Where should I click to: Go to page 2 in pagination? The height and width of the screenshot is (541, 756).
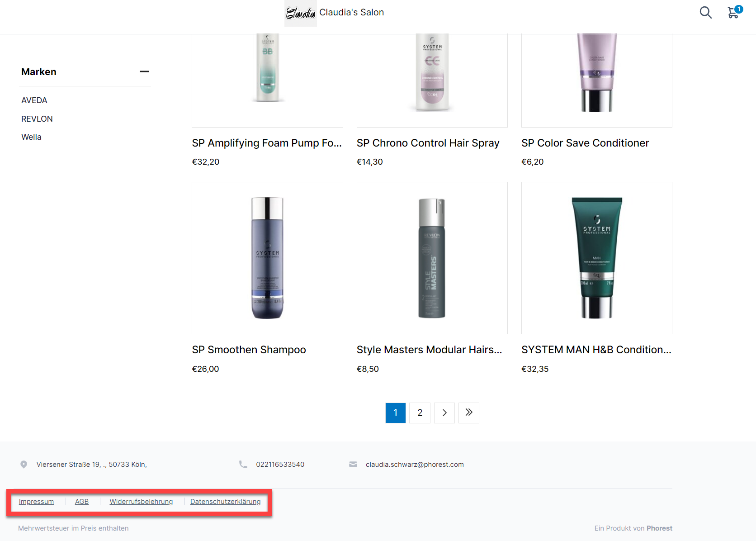pos(420,413)
